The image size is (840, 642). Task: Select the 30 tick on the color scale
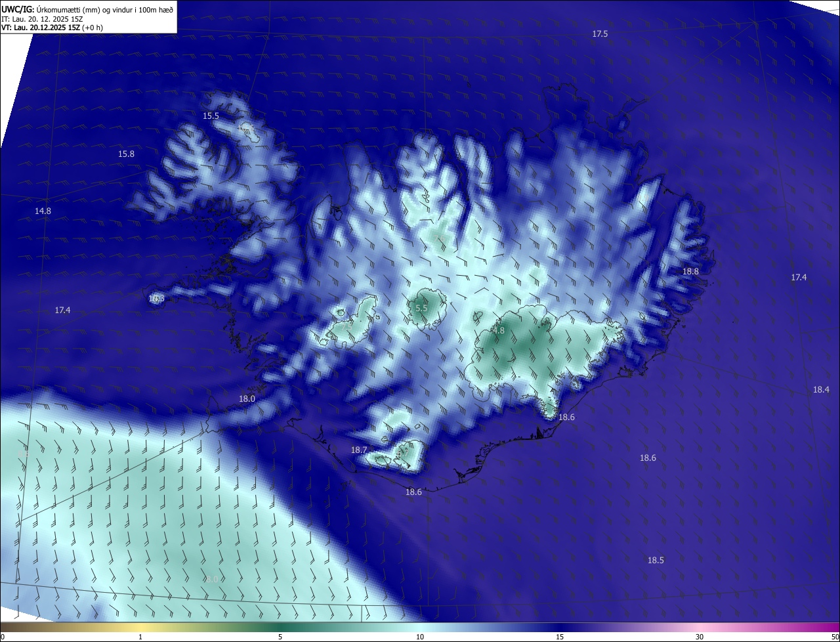700,637
